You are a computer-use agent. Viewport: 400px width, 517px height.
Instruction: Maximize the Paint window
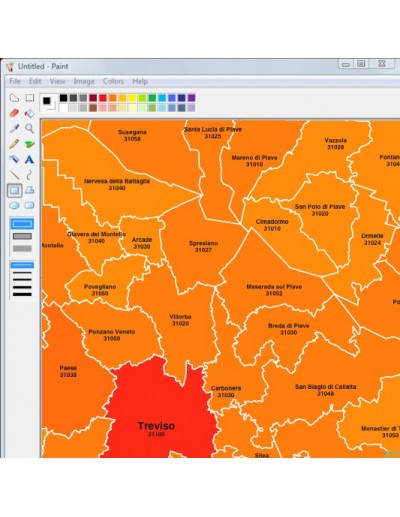(361, 64)
